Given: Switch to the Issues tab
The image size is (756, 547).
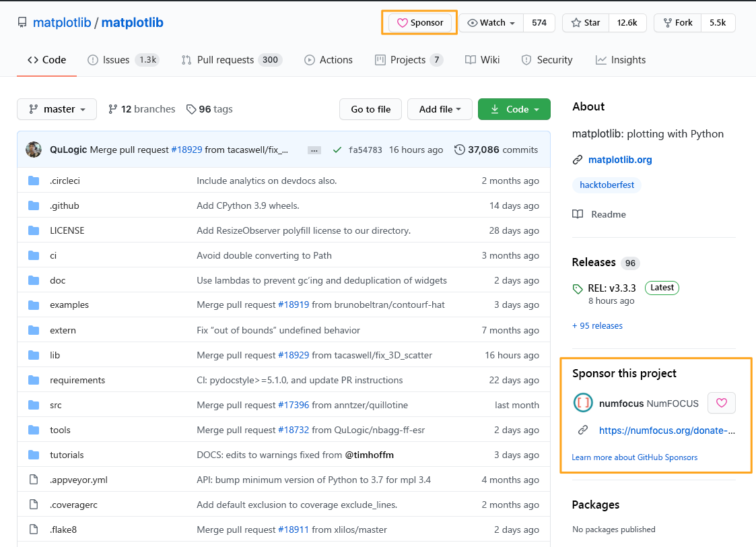Looking at the screenshot, I should click(123, 60).
